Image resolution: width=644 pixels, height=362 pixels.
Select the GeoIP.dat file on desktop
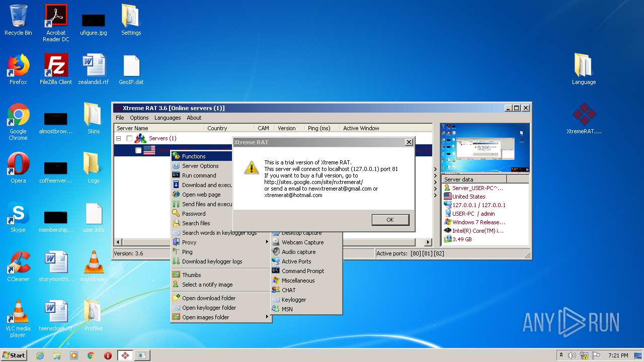tap(131, 69)
